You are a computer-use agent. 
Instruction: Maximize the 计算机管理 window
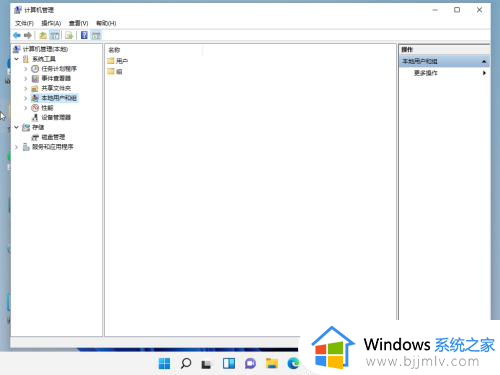457,10
